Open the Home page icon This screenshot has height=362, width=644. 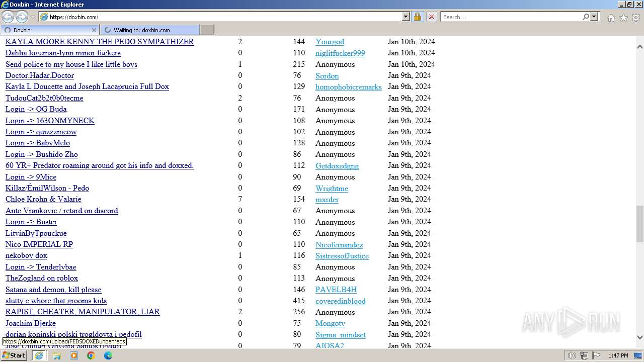coord(611,18)
